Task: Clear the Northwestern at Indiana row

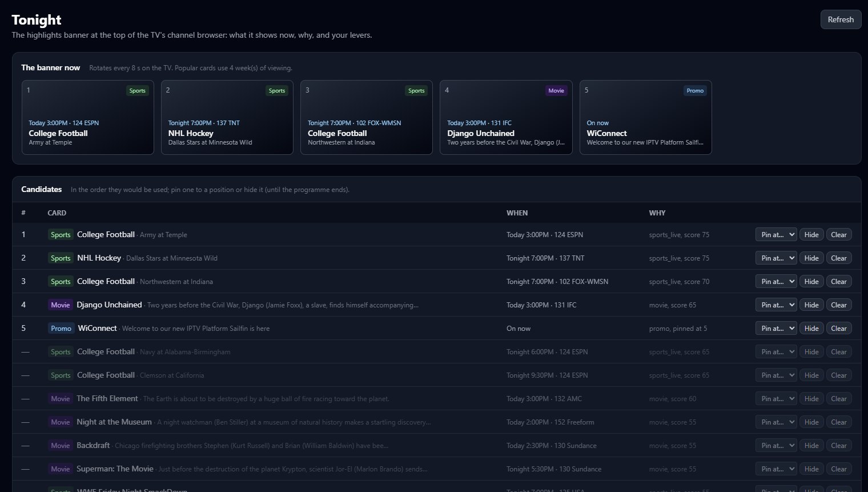Action: [x=839, y=282]
